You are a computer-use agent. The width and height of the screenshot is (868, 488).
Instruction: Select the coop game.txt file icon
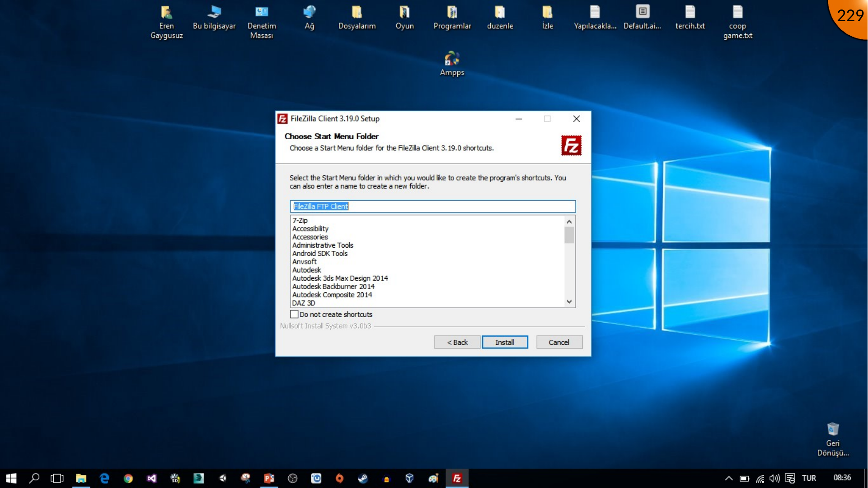[x=738, y=22]
